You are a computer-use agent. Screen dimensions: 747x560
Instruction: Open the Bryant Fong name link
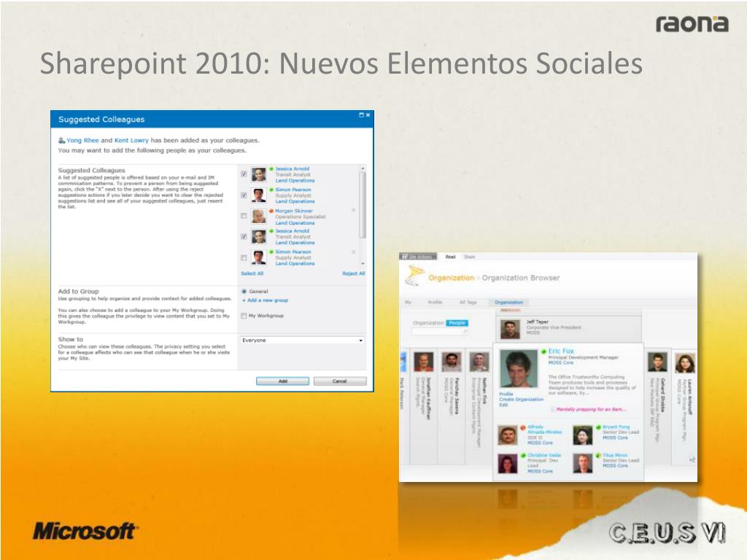[616, 427]
